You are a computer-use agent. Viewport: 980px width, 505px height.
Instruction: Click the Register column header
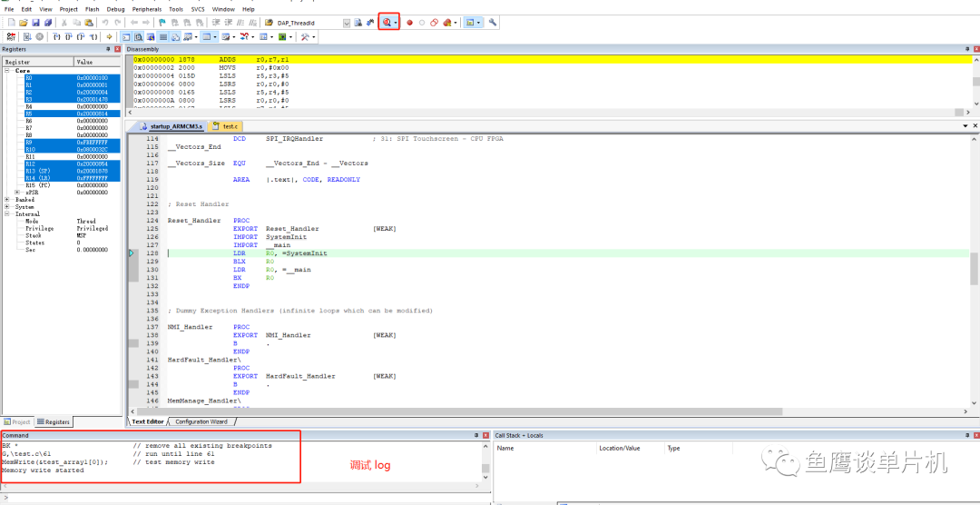[x=38, y=62]
